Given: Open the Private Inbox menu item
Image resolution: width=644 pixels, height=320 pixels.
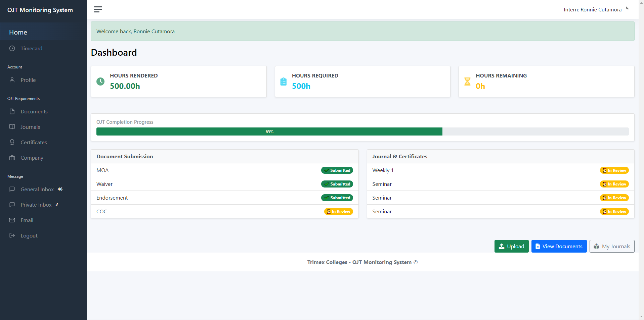Looking at the screenshot, I should 36,205.
